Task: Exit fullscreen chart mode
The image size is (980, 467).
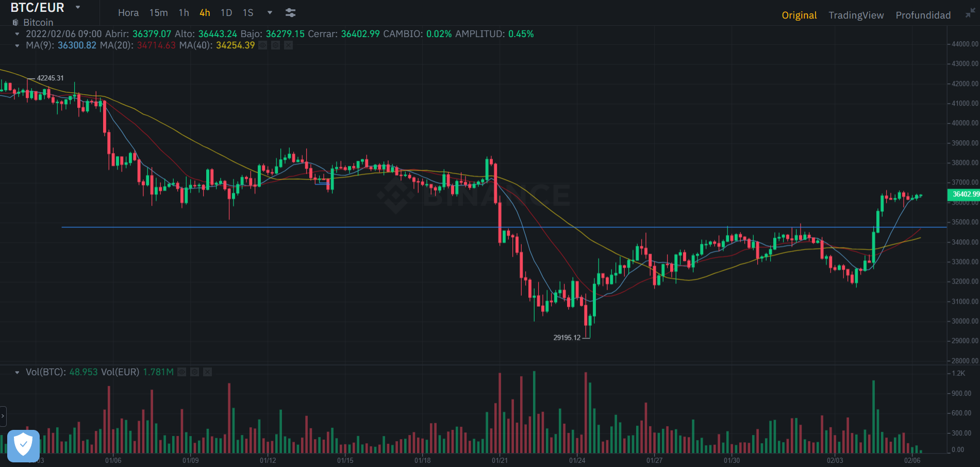Action: point(970,14)
